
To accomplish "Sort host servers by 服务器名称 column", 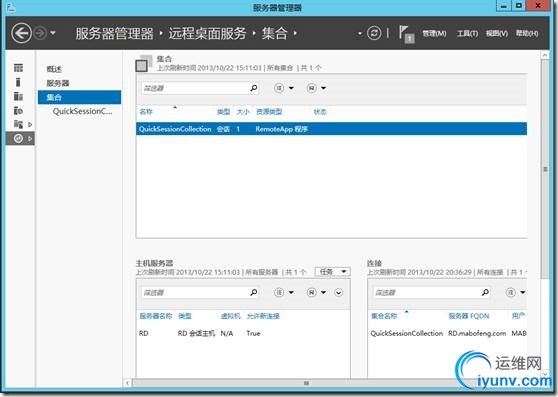I will [156, 316].
